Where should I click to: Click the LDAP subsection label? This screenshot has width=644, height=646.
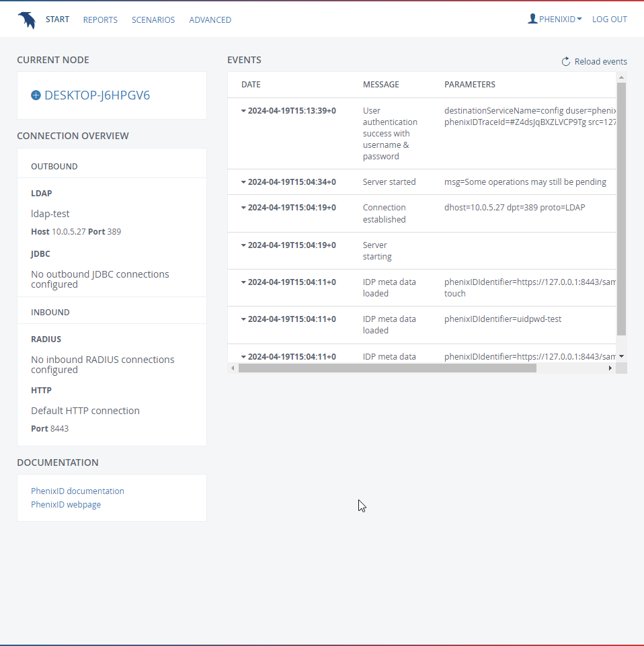[x=42, y=193]
